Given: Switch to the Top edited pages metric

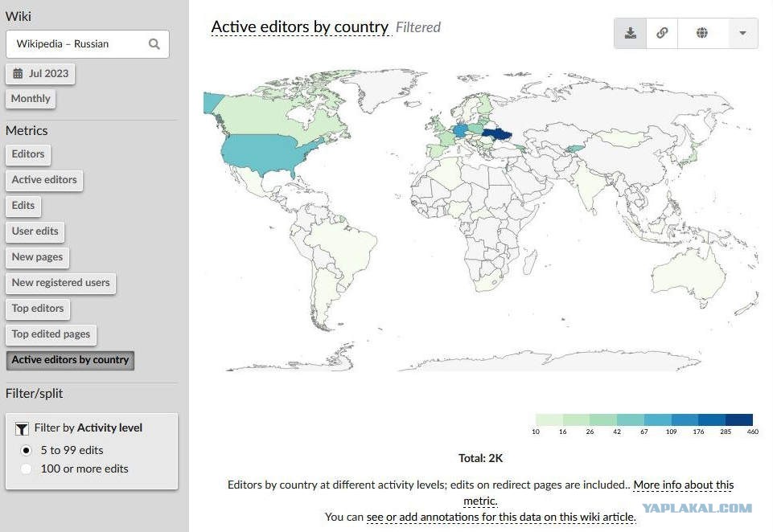Looking at the screenshot, I should (x=51, y=334).
